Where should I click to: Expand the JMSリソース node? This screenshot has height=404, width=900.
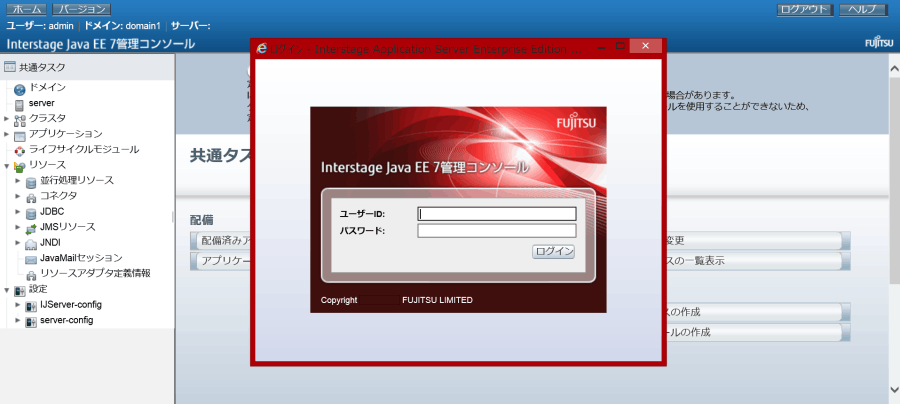18,227
